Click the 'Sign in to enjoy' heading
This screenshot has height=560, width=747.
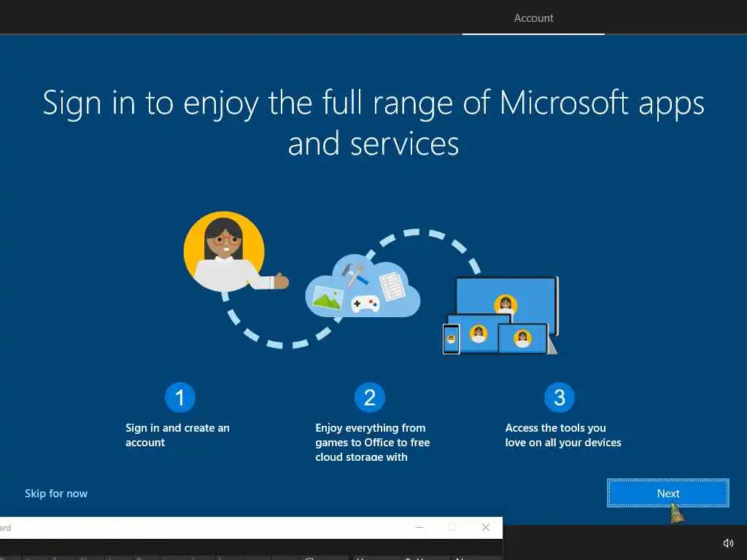pos(373,123)
